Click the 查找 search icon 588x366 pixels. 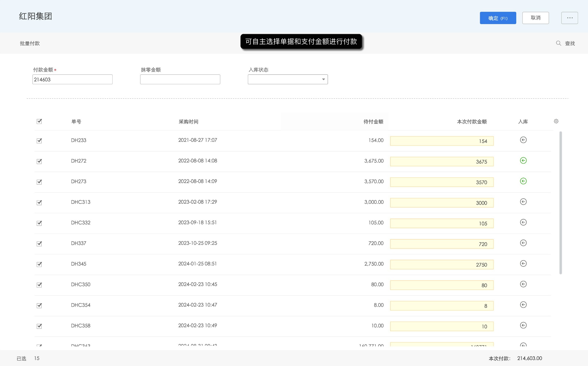(558, 43)
